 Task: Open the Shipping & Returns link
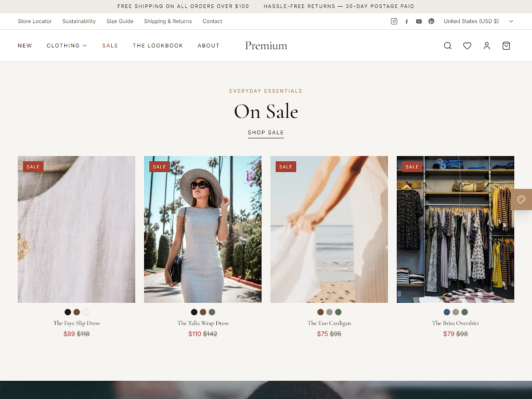pyautogui.click(x=168, y=21)
